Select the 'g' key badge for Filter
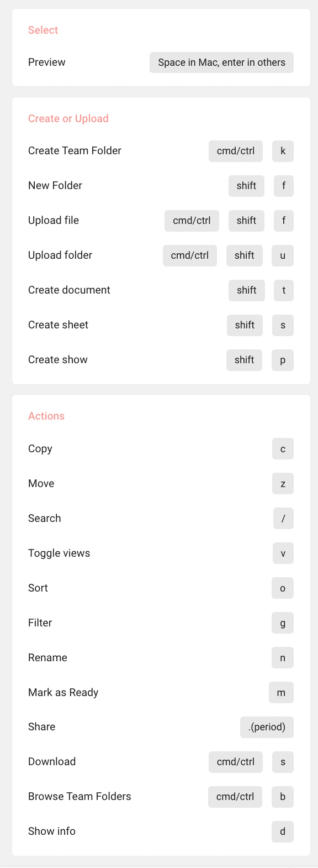This screenshot has width=318, height=868. point(283,623)
